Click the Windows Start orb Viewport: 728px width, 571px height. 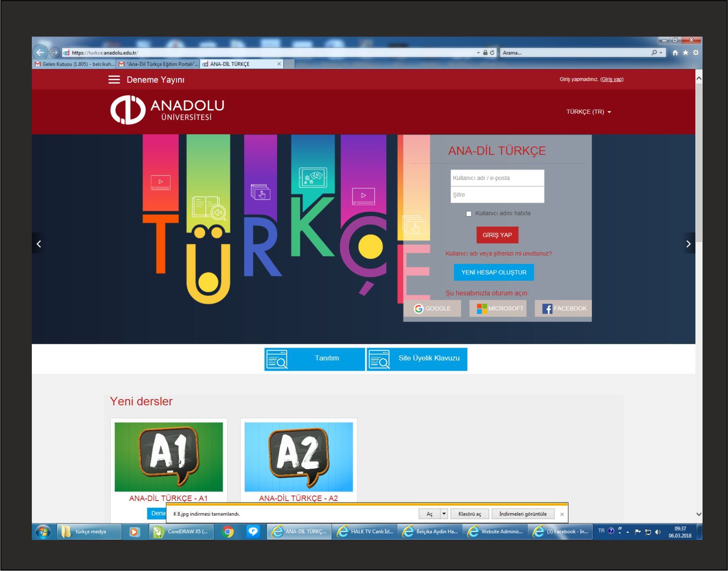(x=43, y=532)
